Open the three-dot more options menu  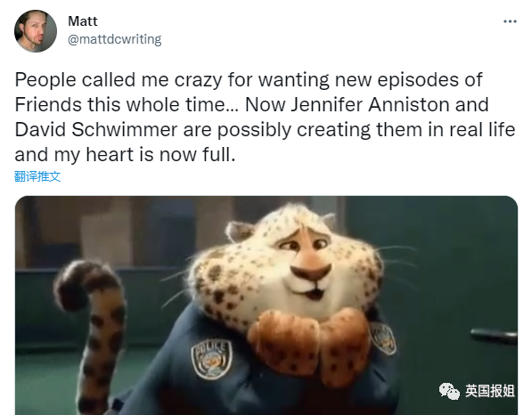[510, 21]
